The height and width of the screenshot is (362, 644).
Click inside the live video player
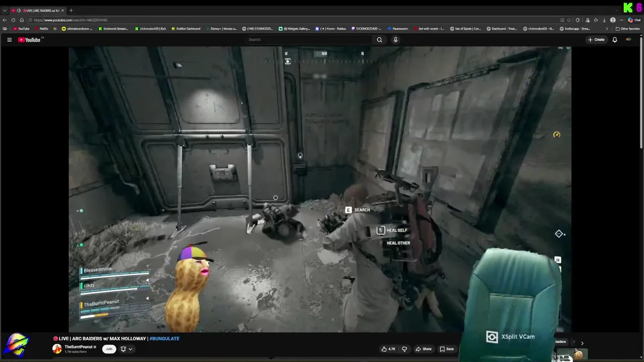click(x=320, y=190)
